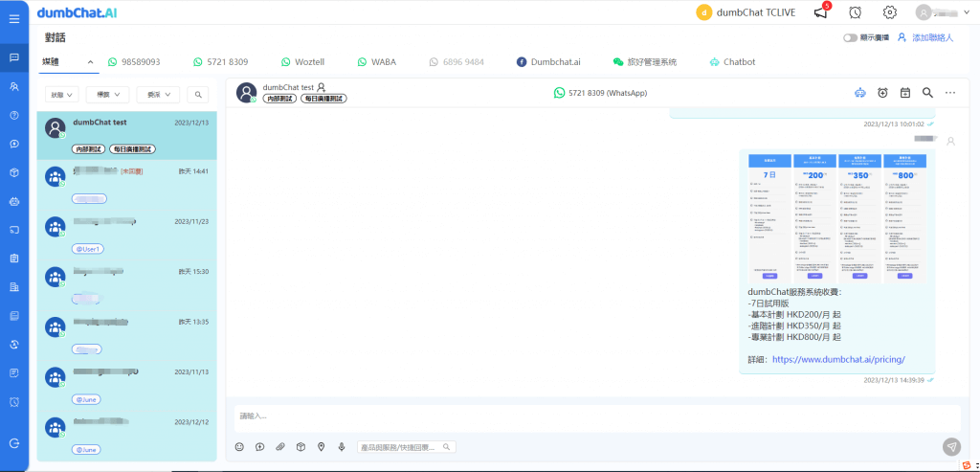Open the calendar schedule icon in chat header
Image resolution: width=980 pixels, height=472 pixels.
(905, 93)
